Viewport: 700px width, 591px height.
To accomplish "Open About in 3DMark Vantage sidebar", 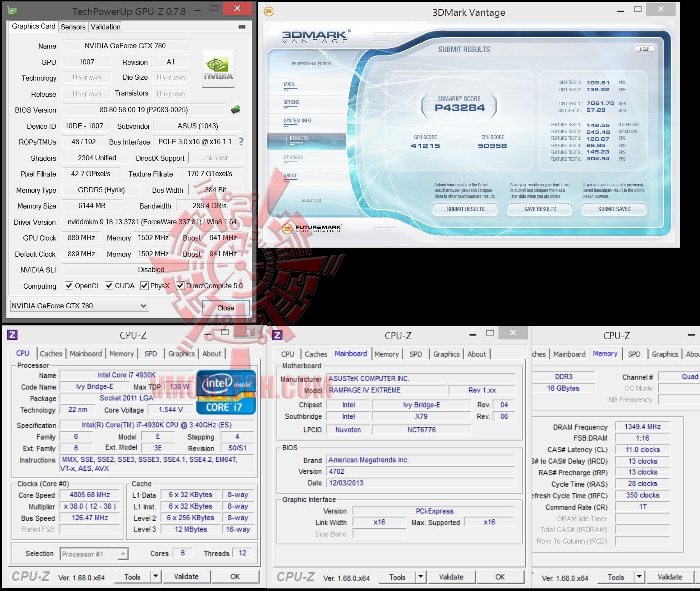I will tap(291, 176).
